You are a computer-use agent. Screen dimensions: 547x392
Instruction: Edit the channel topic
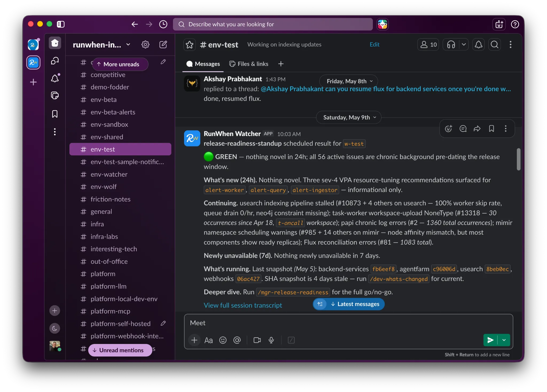[x=374, y=45]
